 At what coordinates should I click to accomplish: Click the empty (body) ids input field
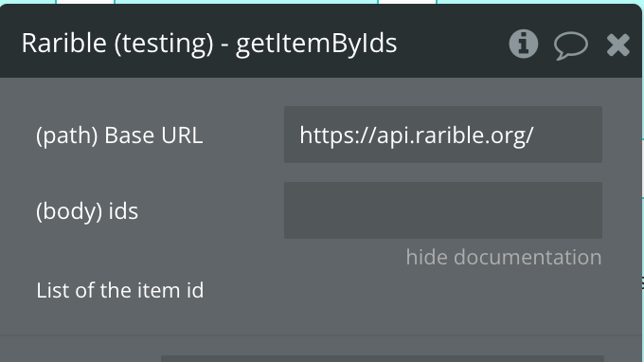click(443, 210)
